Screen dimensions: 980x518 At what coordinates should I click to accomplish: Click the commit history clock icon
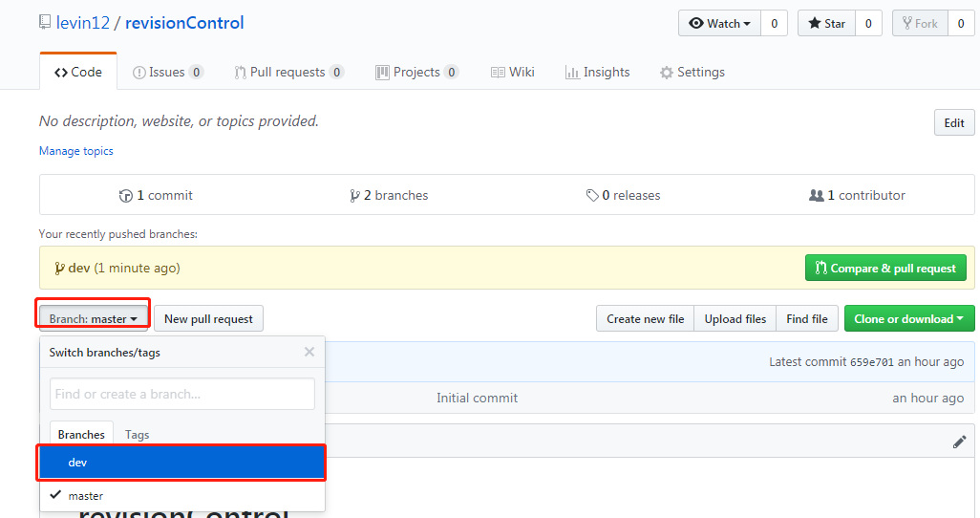pos(126,196)
